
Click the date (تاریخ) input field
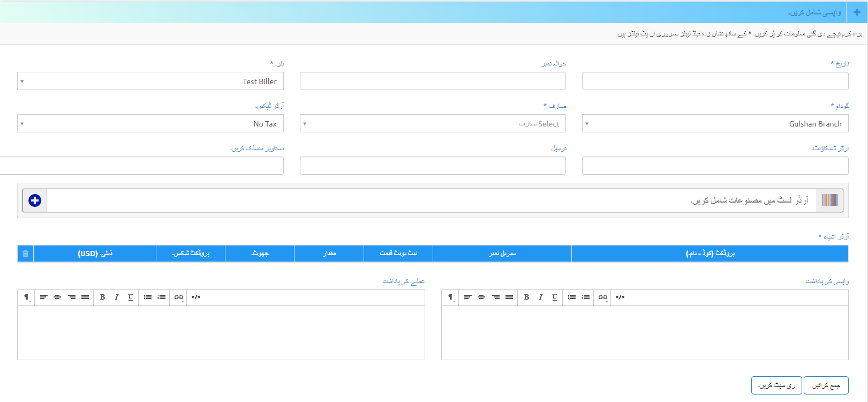pos(715,81)
